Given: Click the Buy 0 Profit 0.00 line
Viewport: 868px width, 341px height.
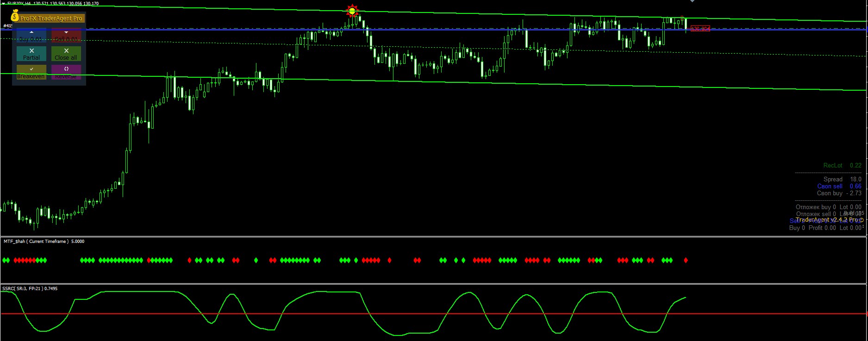Looking at the screenshot, I should coord(825,228).
